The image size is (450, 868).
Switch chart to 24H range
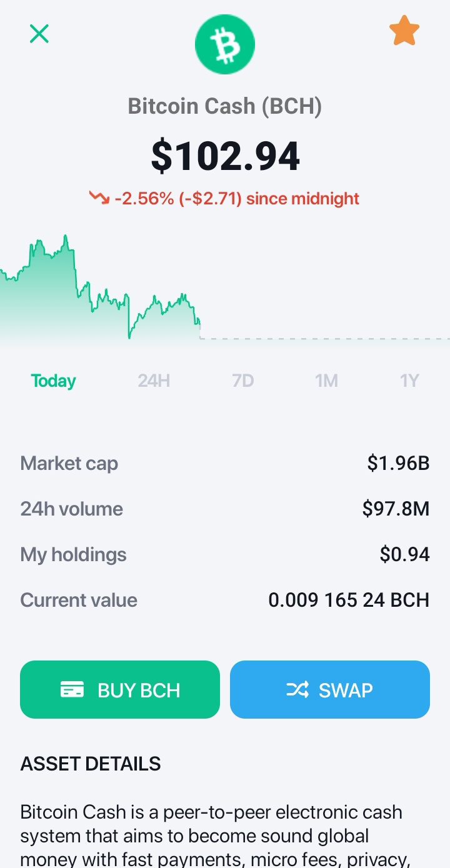[x=154, y=381]
